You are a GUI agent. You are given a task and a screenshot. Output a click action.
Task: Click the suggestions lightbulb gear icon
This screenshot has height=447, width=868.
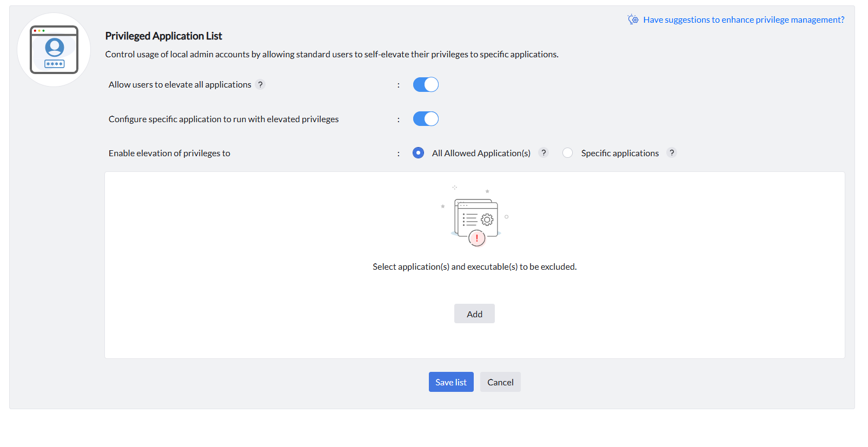(633, 20)
